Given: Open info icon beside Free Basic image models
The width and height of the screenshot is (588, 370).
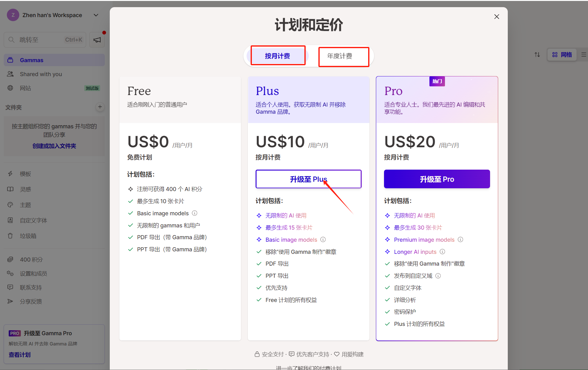Looking at the screenshot, I should coord(195,213).
